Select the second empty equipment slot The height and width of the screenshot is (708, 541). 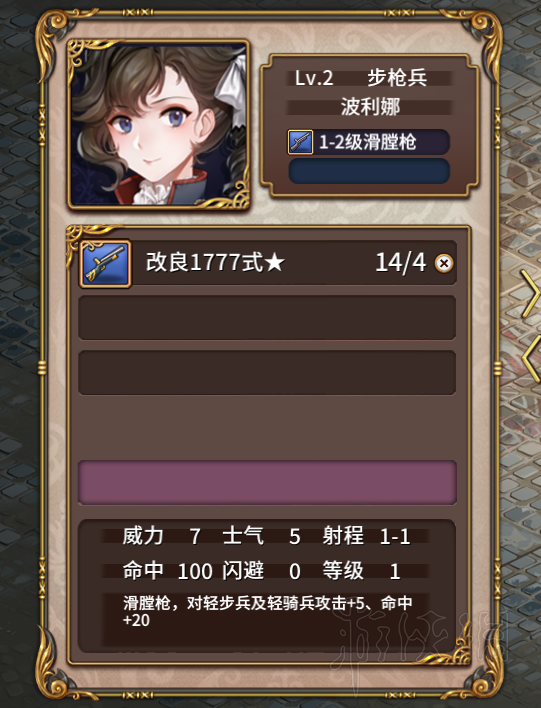tap(267, 373)
